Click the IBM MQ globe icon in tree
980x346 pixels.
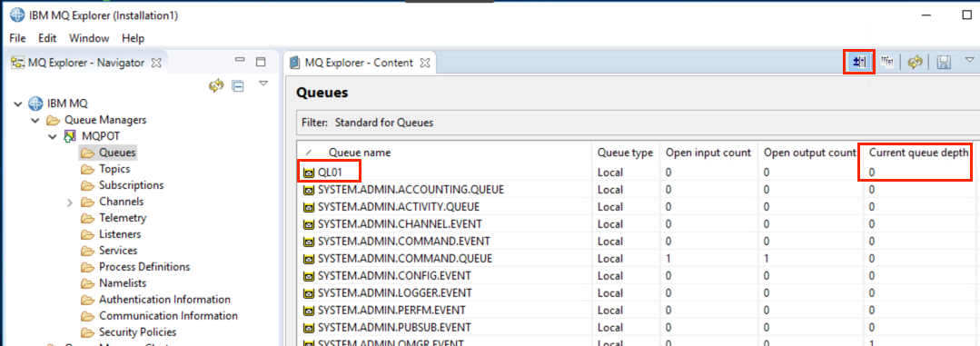pyautogui.click(x=35, y=104)
